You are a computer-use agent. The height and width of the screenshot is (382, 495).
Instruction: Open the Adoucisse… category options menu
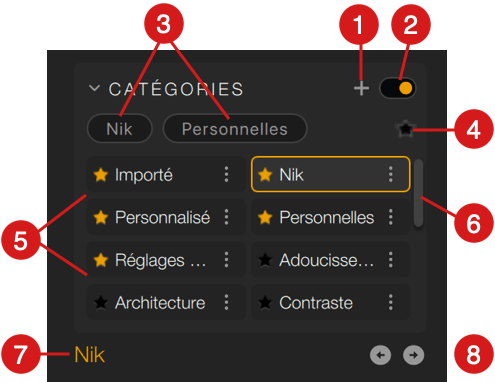click(x=391, y=260)
